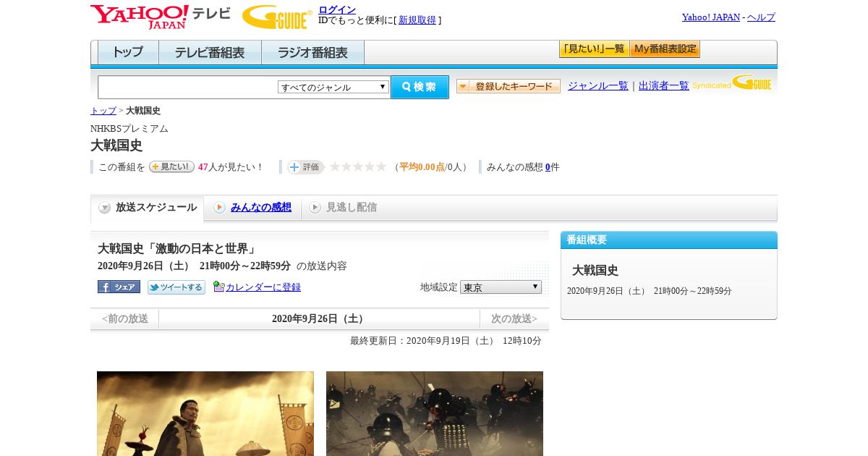Viewport: 868px width, 456px height.
Task: Share via the Facebook シェア button
Action: click(119, 287)
